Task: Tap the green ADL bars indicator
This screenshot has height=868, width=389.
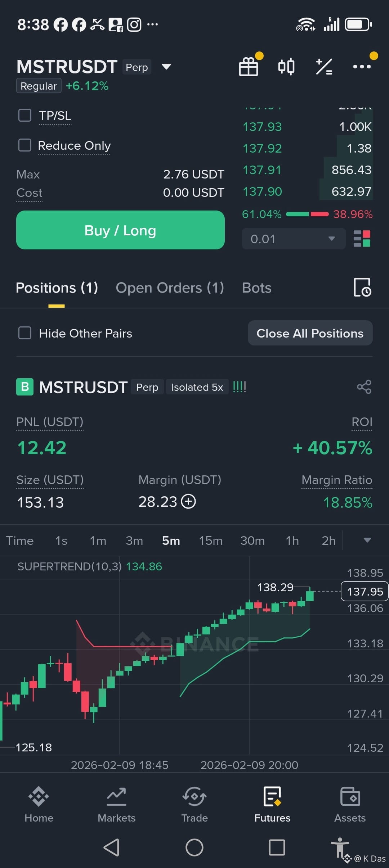Action: click(240, 387)
